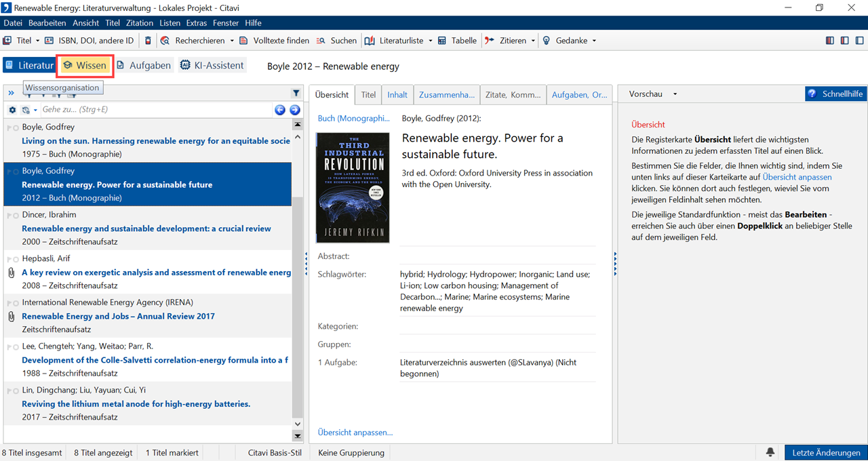Click the red delete title icon
This screenshot has width=868, height=461.
click(x=149, y=41)
